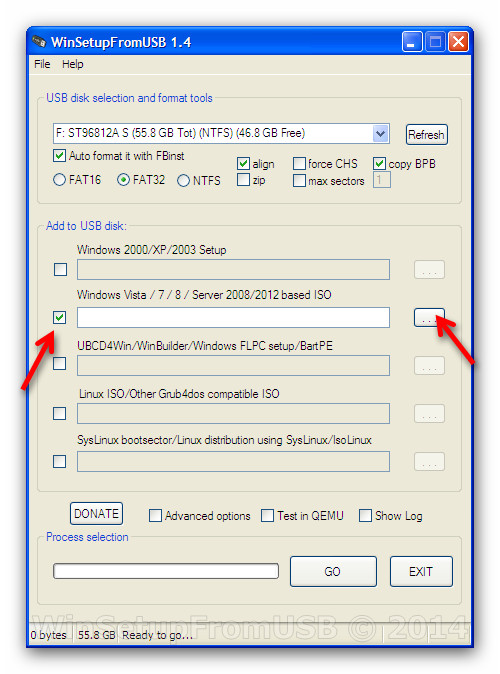The image size is (500, 674).
Task: Open the File menu
Action: (42, 64)
